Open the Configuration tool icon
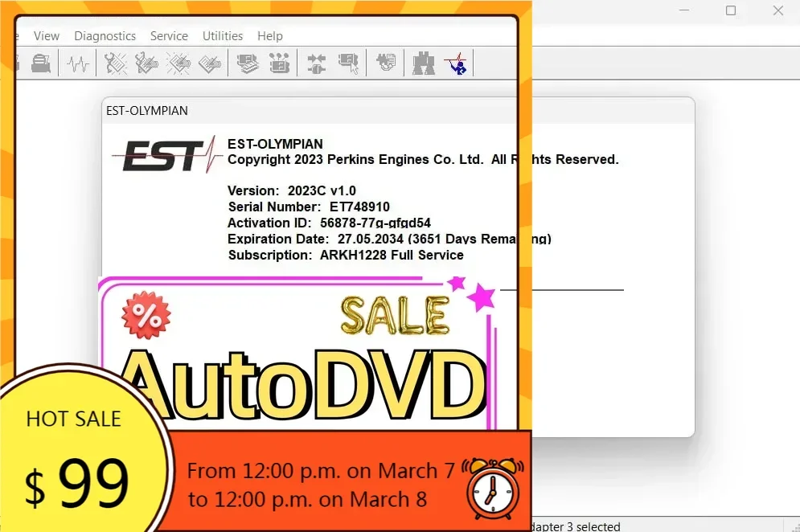This screenshot has height=532, width=800. point(279,63)
